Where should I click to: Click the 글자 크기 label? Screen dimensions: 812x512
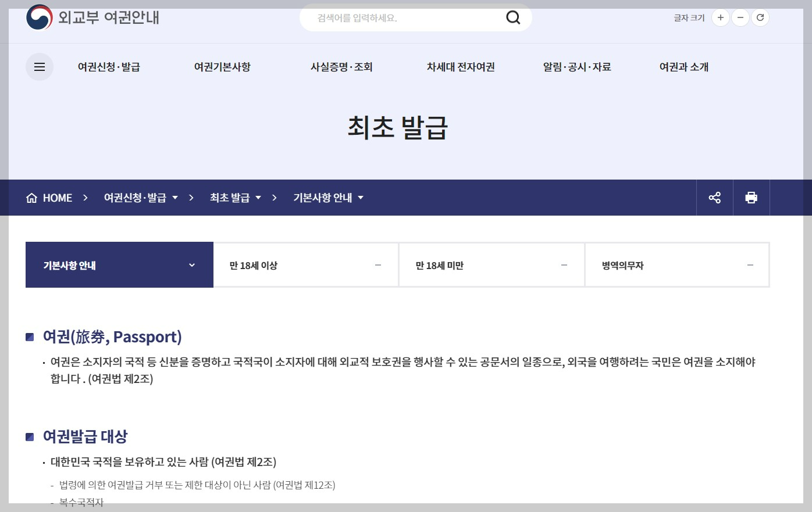tap(689, 18)
